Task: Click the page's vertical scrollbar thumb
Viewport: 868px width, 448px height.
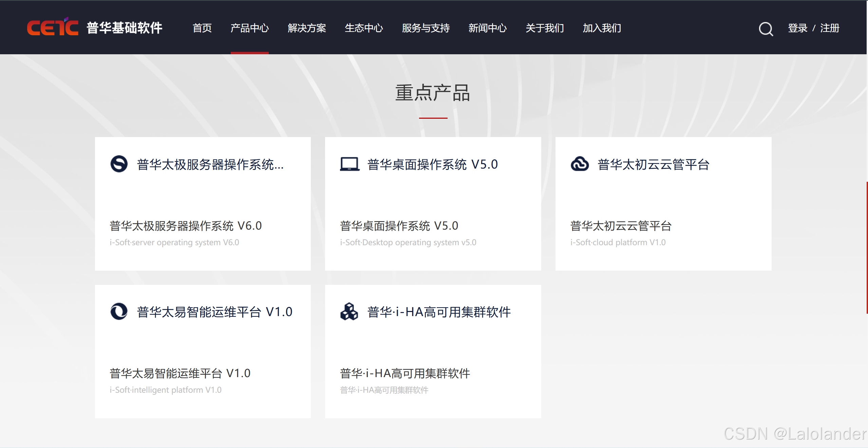Action: tap(867, 248)
